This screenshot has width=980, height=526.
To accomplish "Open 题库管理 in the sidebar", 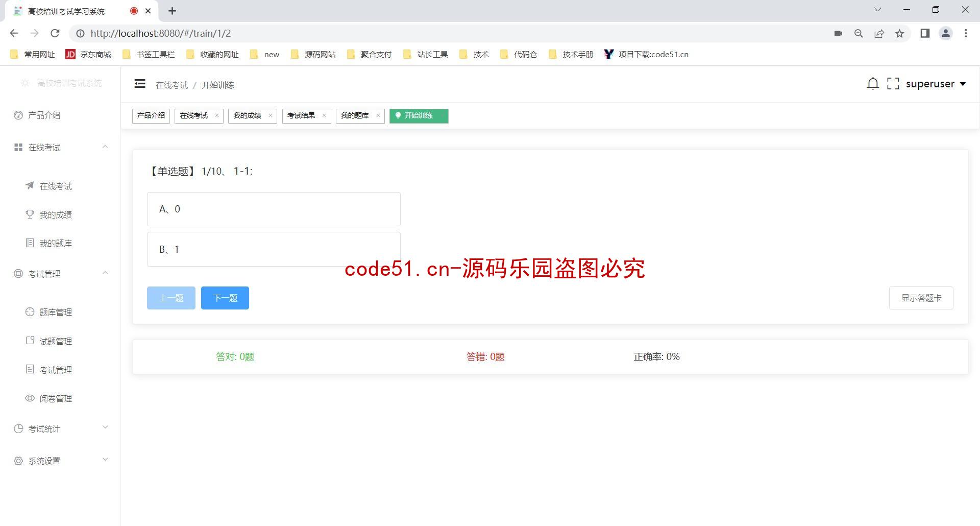I will coord(60,313).
